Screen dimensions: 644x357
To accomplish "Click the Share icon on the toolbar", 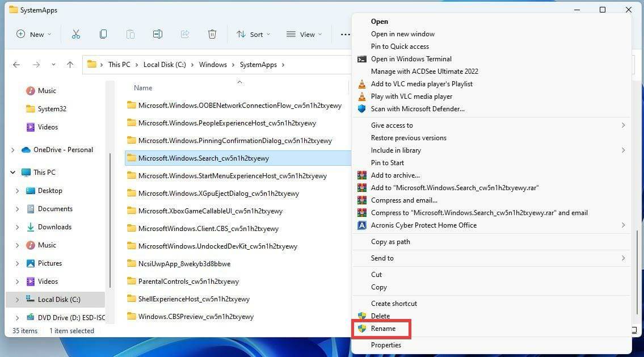I will pyautogui.click(x=185, y=34).
